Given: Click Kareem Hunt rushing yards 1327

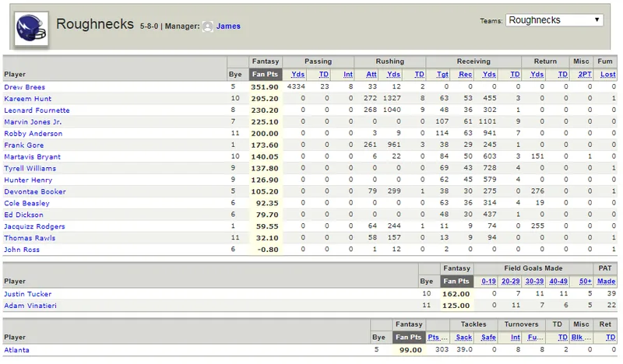Looking at the screenshot, I should (392, 98).
